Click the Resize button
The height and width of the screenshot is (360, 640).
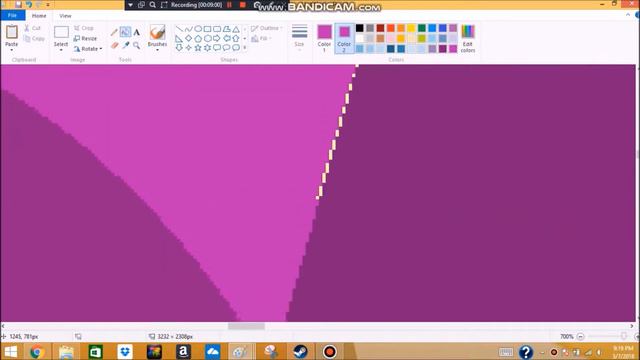(85, 38)
